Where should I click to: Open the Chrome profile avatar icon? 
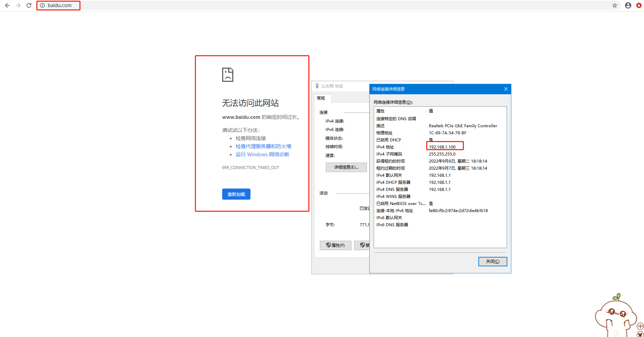(x=628, y=5)
